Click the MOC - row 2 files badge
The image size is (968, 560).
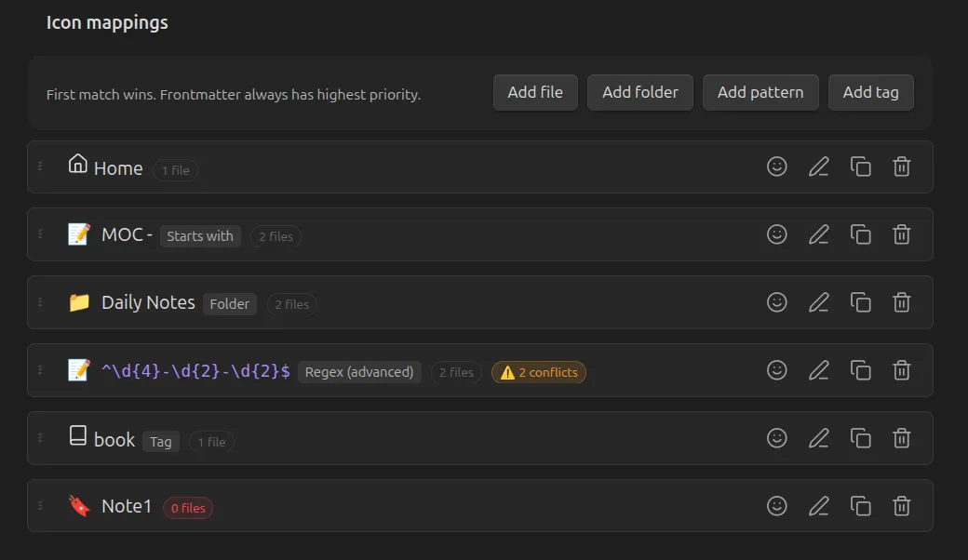[276, 236]
